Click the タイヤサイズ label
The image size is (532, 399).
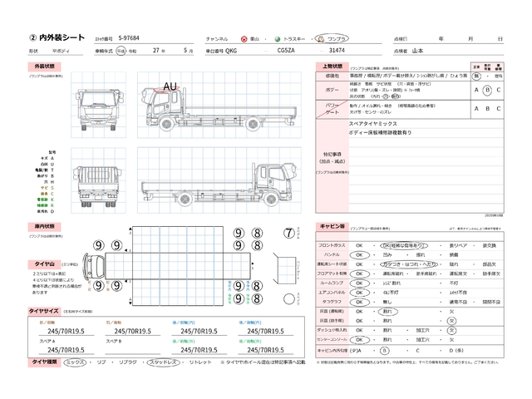pos(43,311)
